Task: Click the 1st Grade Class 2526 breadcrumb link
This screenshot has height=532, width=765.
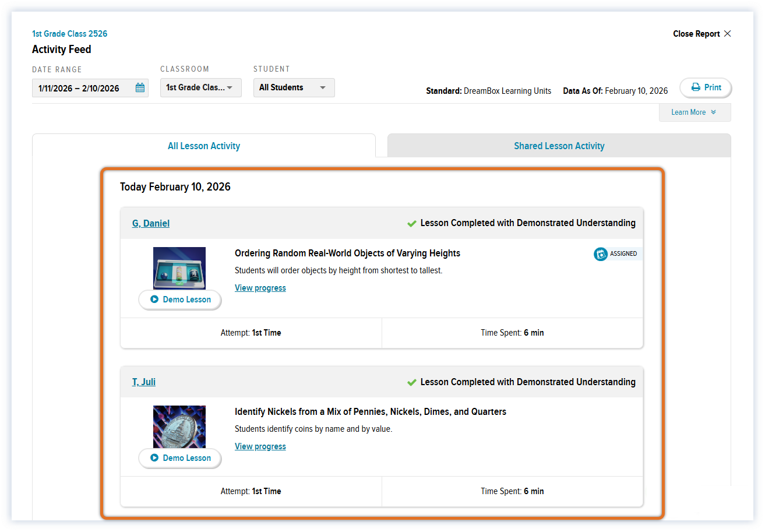Action: (70, 34)
